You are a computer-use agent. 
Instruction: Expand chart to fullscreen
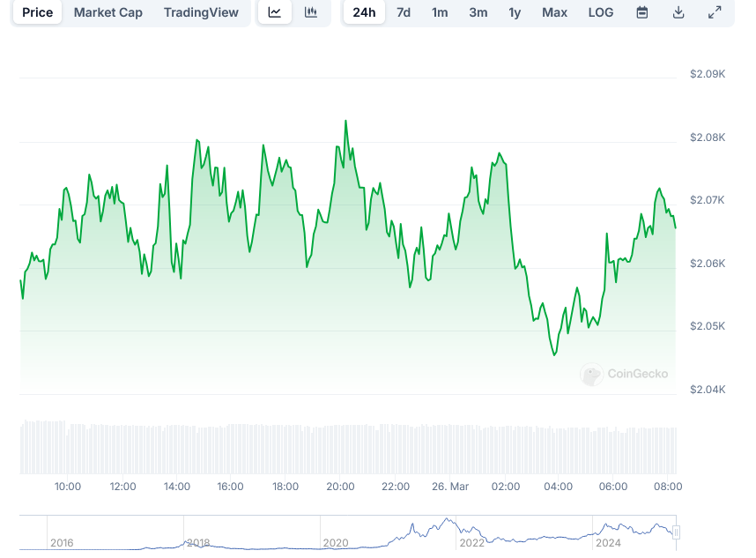tap(715, 12)
